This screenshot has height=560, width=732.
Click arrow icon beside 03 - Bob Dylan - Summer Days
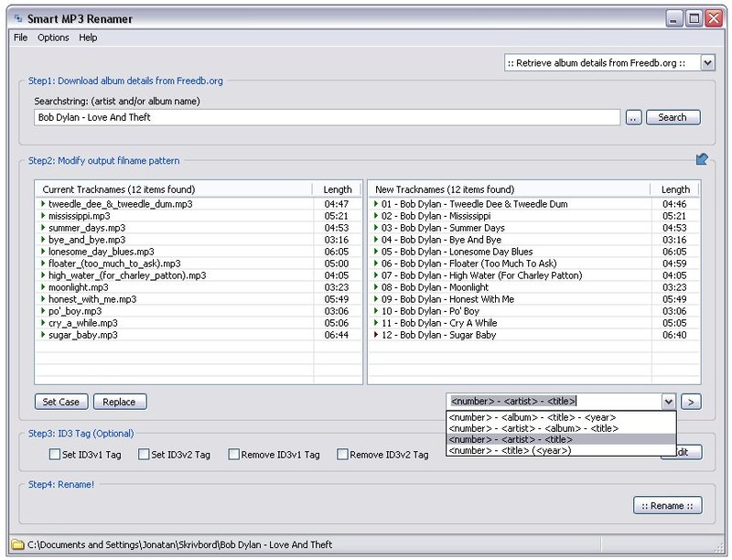(376, 227)
